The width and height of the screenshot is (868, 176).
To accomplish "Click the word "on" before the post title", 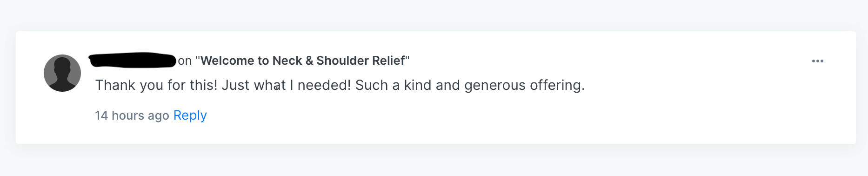I will pos(185,61).
